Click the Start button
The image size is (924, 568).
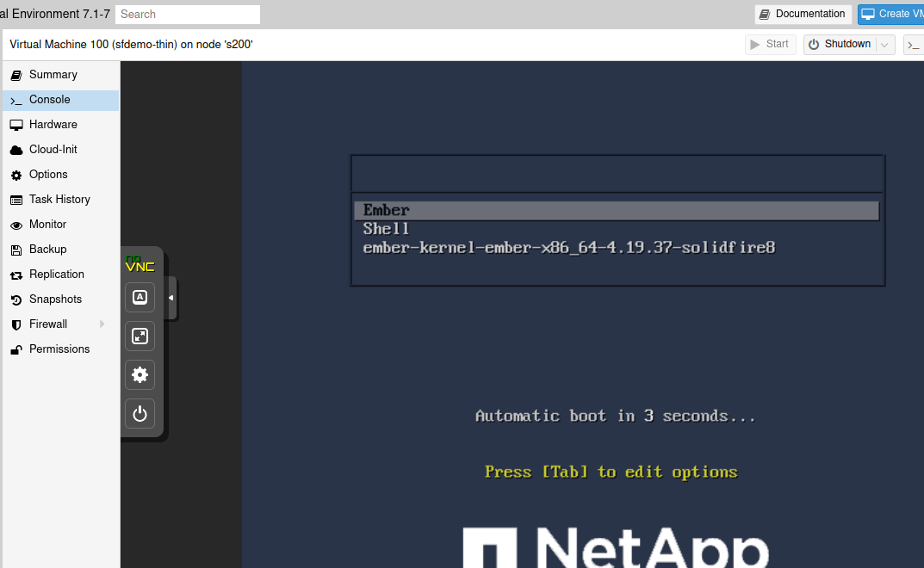(770, 45)
